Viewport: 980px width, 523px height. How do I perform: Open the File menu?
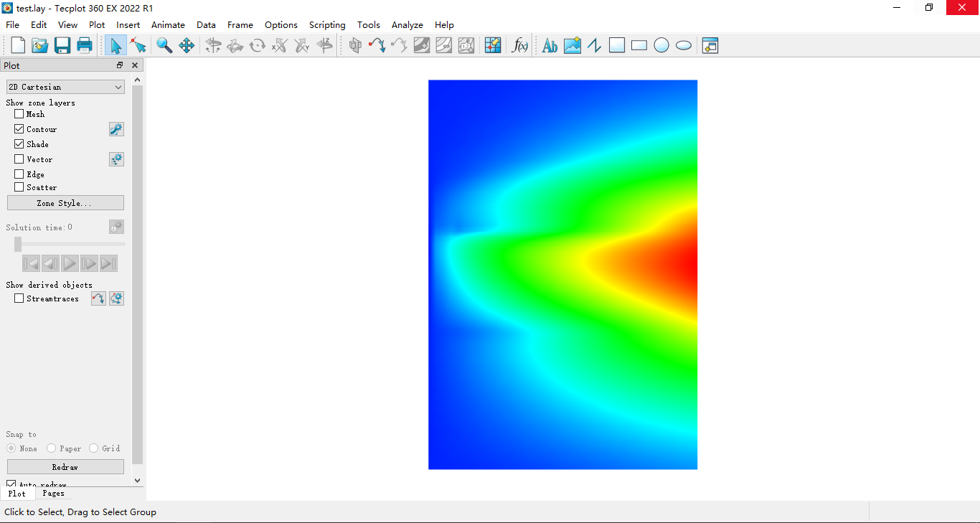click(x=12, y=24)
